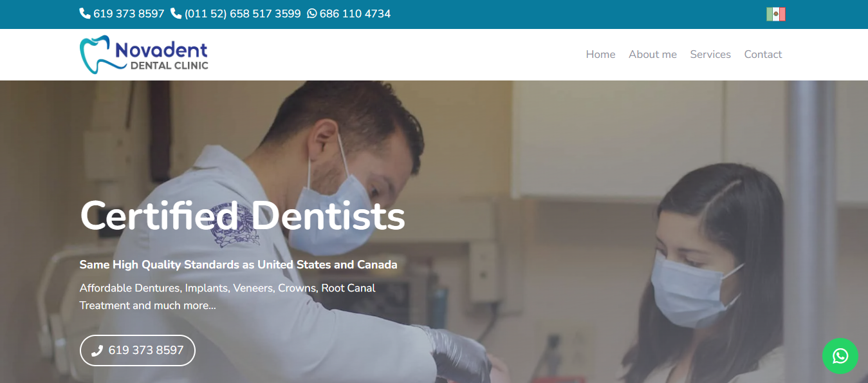This screenshot has width=868, height=383.
Task: Click the outlined 619 373 8597 hero button
Action: (x=137, y=350)
